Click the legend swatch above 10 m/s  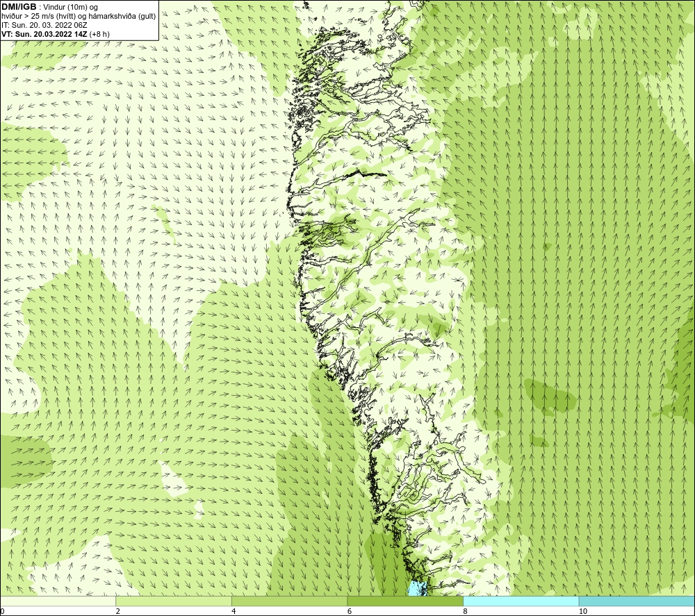click(x=637, y=601)
